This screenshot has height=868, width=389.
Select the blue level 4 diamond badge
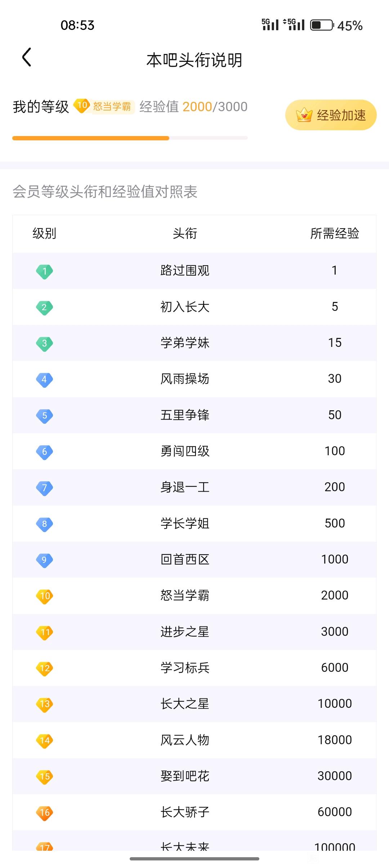[44, 380]
